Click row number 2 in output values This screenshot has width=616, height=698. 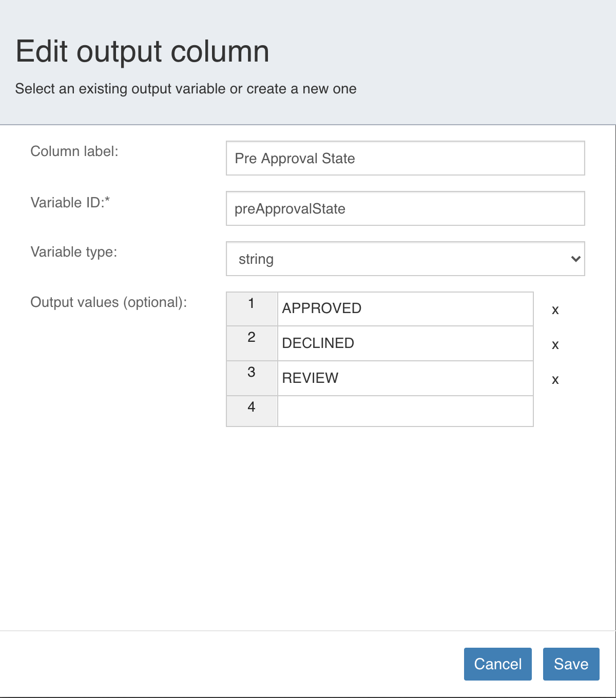[x=252, y=338]
